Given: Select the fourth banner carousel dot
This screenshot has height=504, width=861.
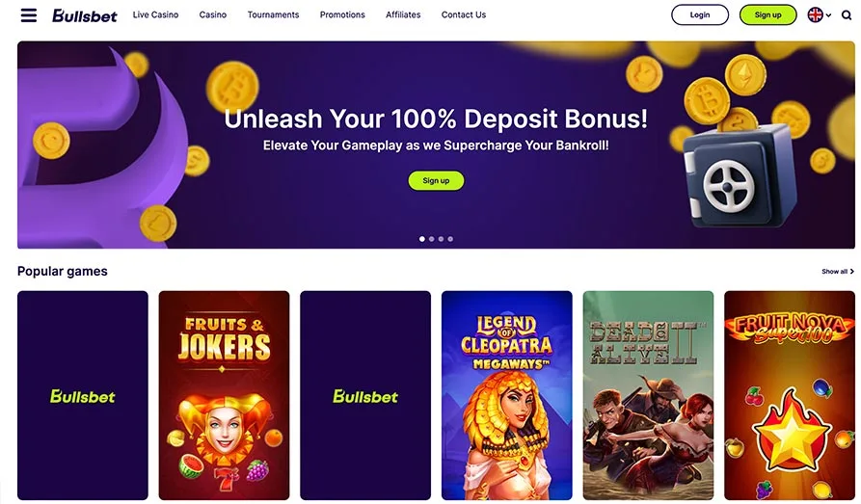Looking at the screenshot, I should (x=450, y=239).
